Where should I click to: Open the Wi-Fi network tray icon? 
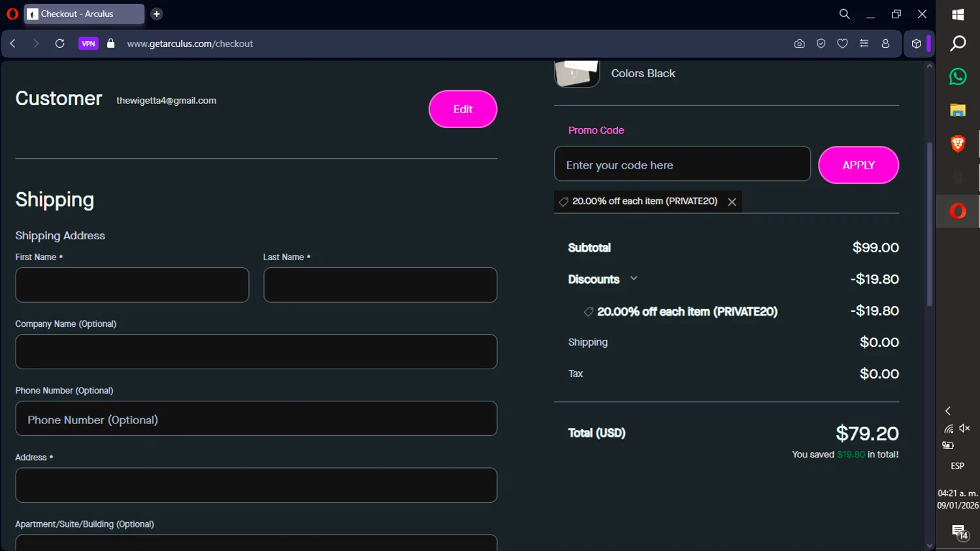[x=949, y=429]
